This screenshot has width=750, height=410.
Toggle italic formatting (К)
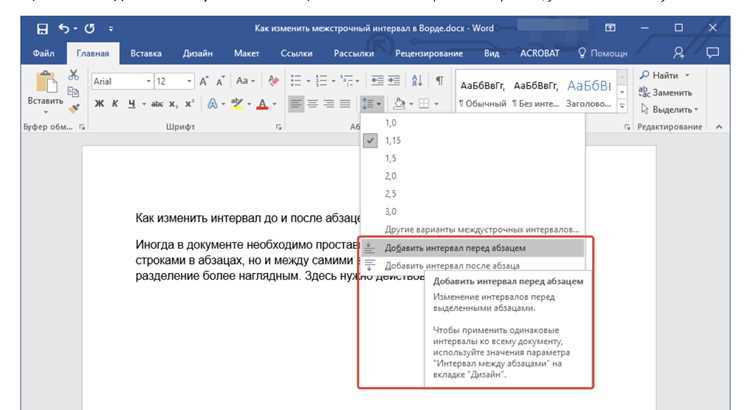coord(115,104)
